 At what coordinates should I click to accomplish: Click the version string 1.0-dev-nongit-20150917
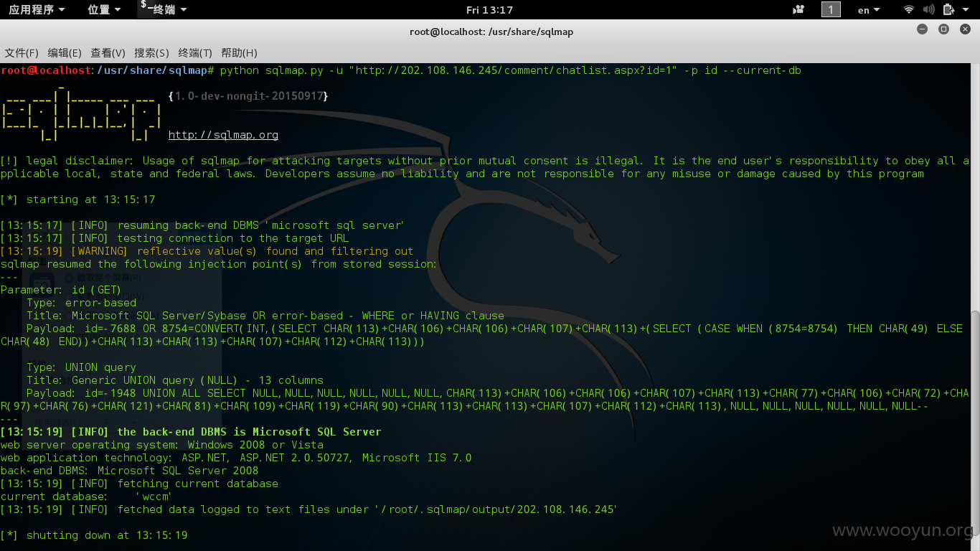(248, 96)
